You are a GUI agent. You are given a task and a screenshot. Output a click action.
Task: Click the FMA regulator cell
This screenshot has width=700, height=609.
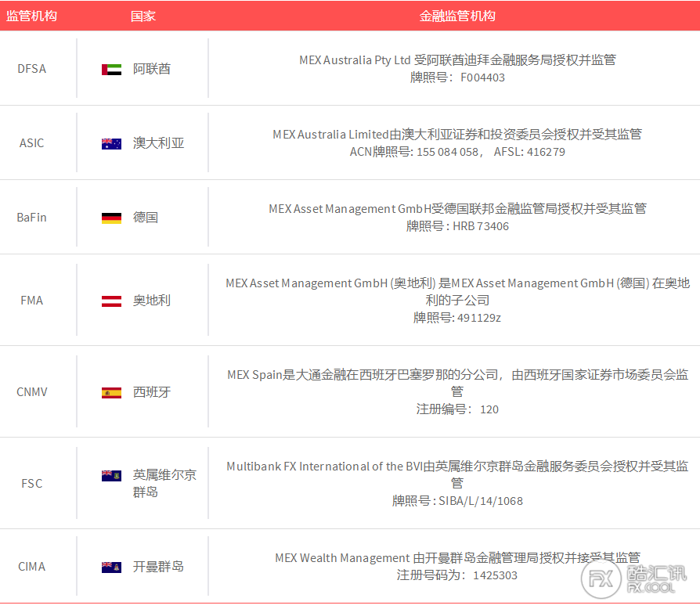pos(31,301)
